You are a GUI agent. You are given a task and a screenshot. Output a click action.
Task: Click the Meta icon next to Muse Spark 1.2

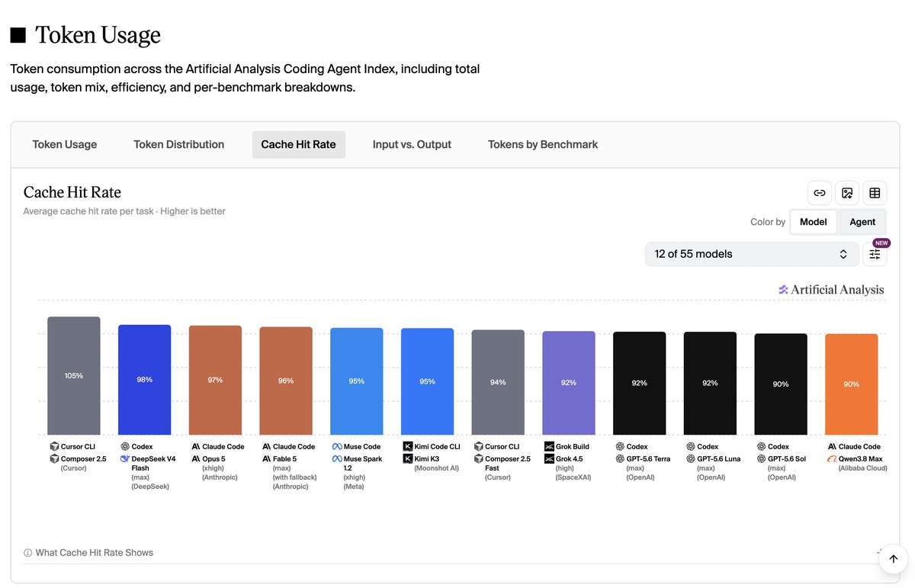(337, 459)
